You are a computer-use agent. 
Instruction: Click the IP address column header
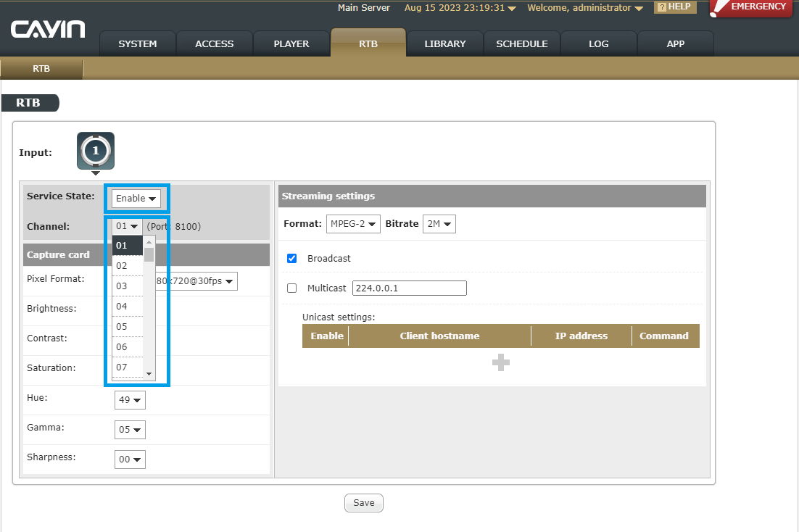(x=581, y=336)
